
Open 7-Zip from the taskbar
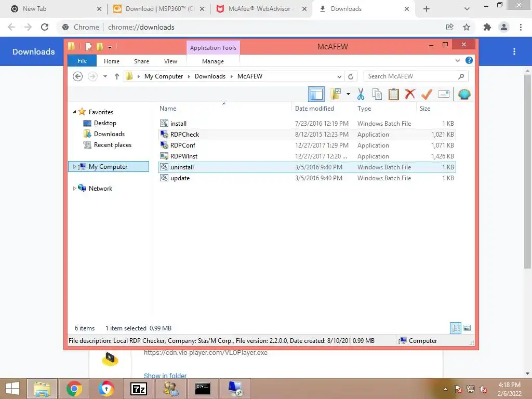(x=139, y=389)
